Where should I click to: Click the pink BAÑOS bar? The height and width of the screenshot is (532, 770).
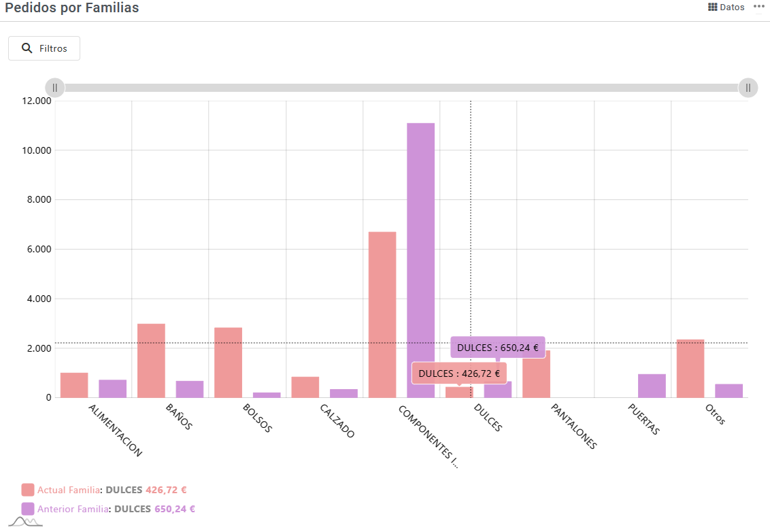coord(151,361)
